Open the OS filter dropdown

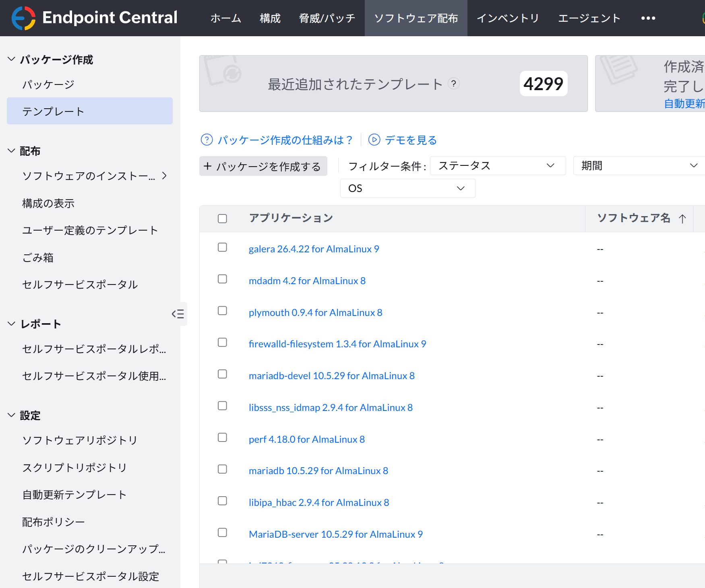[408, 188]
